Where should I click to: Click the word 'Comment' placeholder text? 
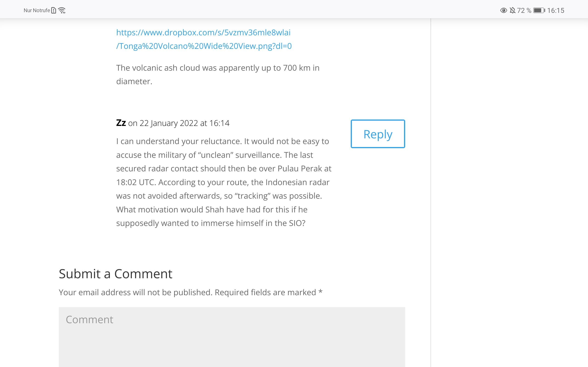[89, 320]
